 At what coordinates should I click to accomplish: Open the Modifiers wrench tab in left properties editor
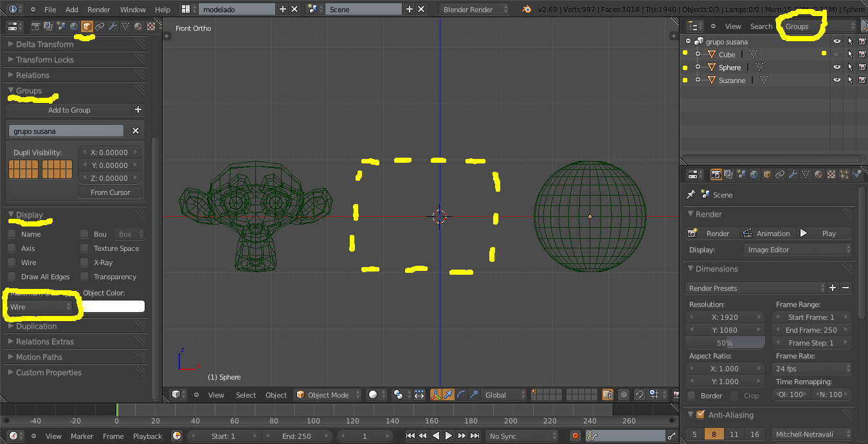coord(113,26)
